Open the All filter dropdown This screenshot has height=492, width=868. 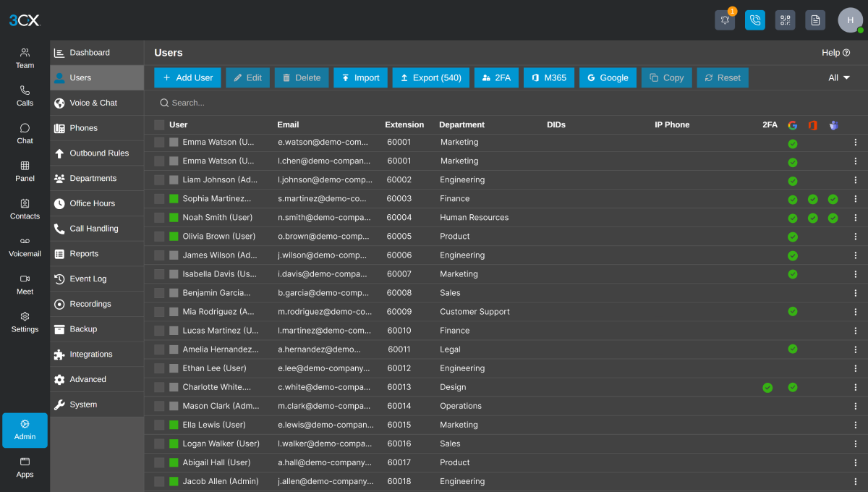[839, 77]
